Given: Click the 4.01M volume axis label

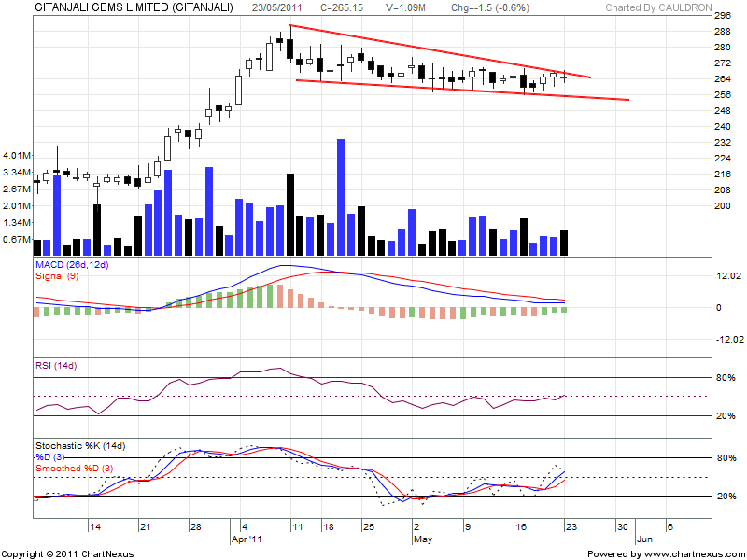Looking at the screenshot, I should point(18,155).
